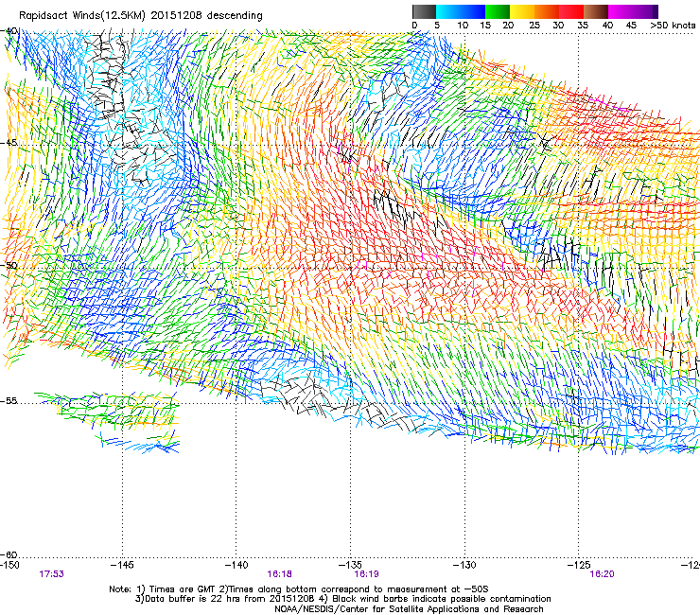Click the 'Data buffer is 22 hrs' note line
Viewport: 700px width, 615px height.
pos(342,599)
